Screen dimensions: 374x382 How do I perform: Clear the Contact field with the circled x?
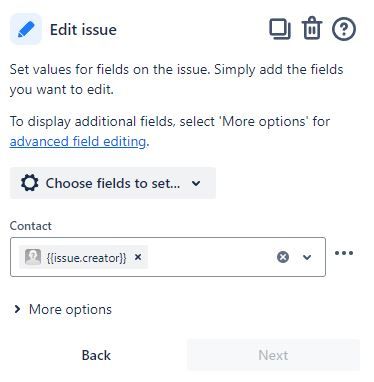pos(283,257)
